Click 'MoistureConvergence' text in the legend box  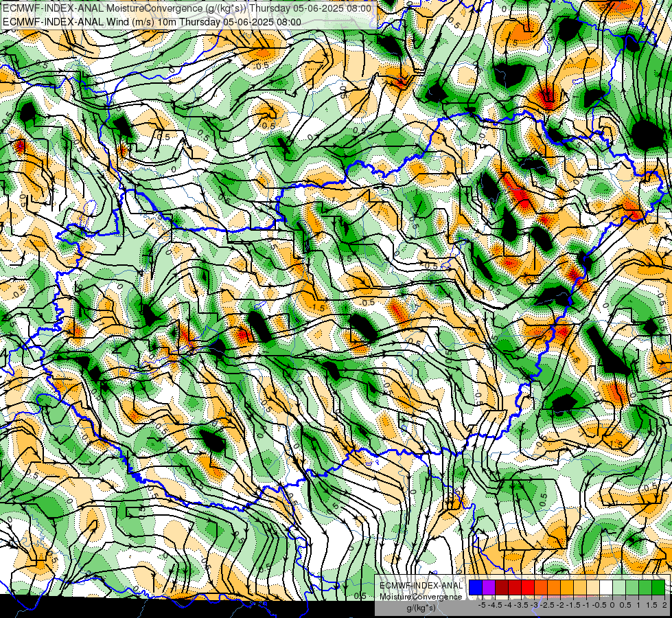[421, 597]
